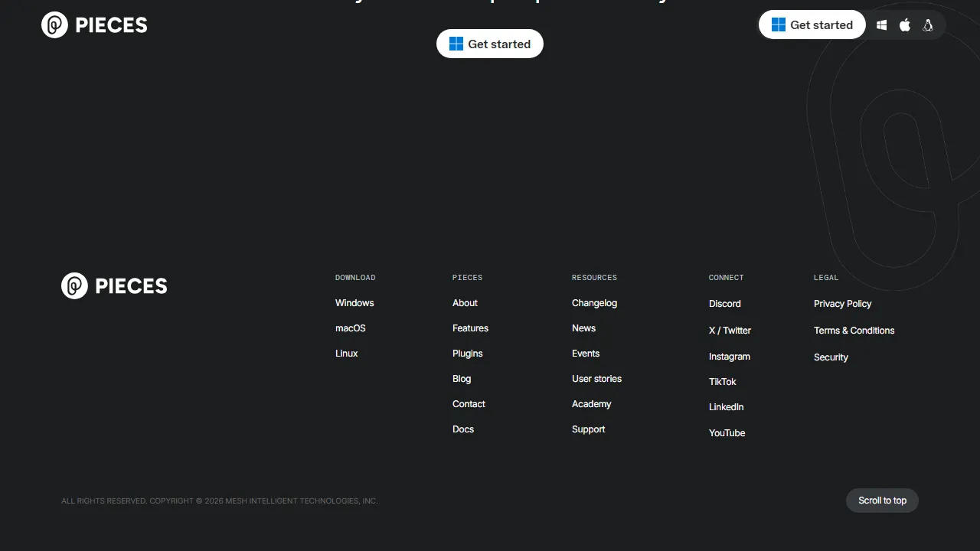Open the TikTok link
980x551 pixels.
722,382
